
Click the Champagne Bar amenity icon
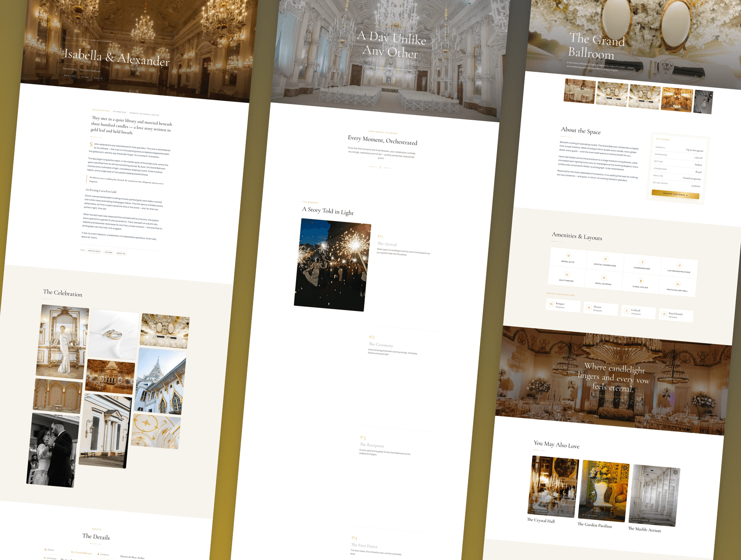tap(642, 262)
